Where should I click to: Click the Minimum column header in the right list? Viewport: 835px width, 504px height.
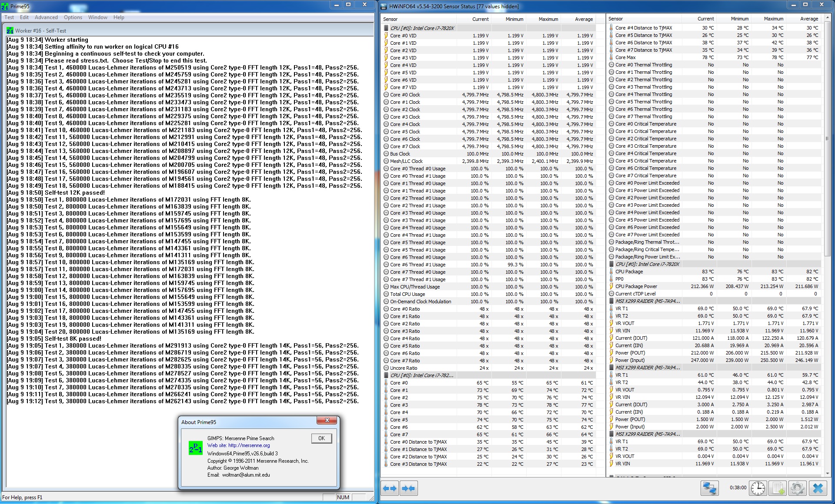point(733,19)
